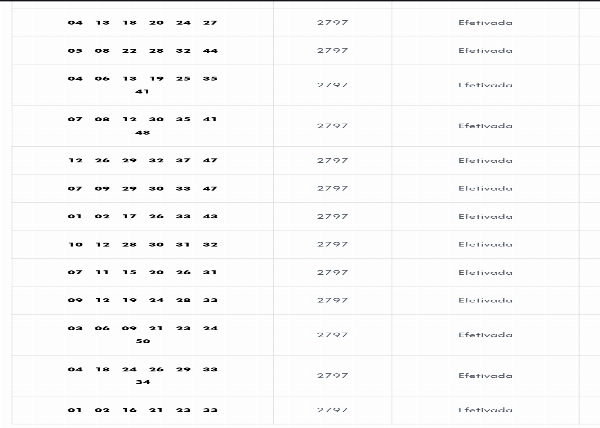Select the bet row beginning 07 08 12

tap(142, 126)
